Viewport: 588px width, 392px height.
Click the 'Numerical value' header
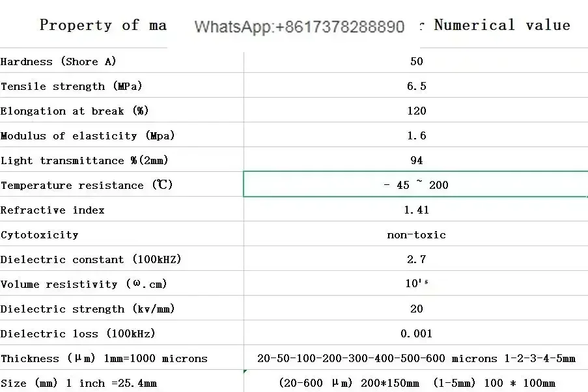coord(502,25)
